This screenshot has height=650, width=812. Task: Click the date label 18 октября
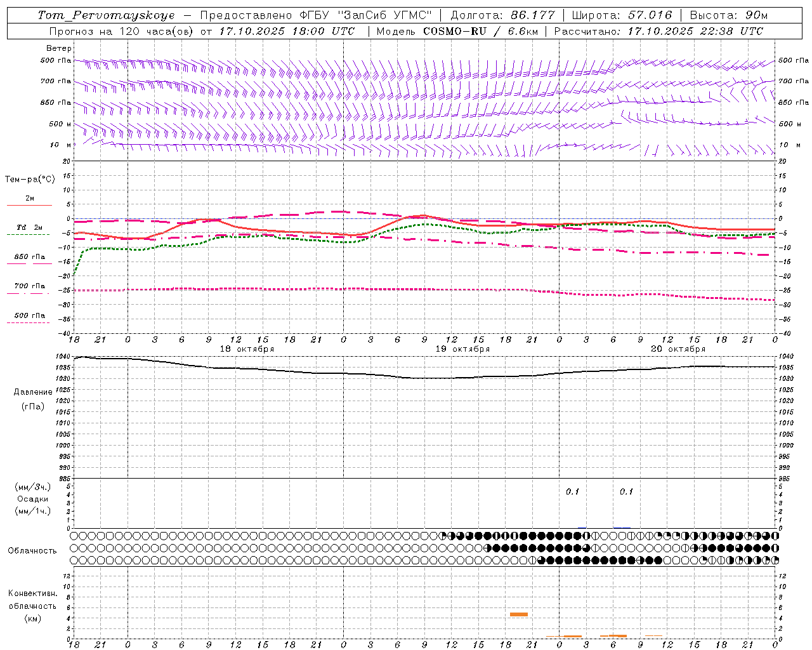pyautogui.click(x=247, y=349)
